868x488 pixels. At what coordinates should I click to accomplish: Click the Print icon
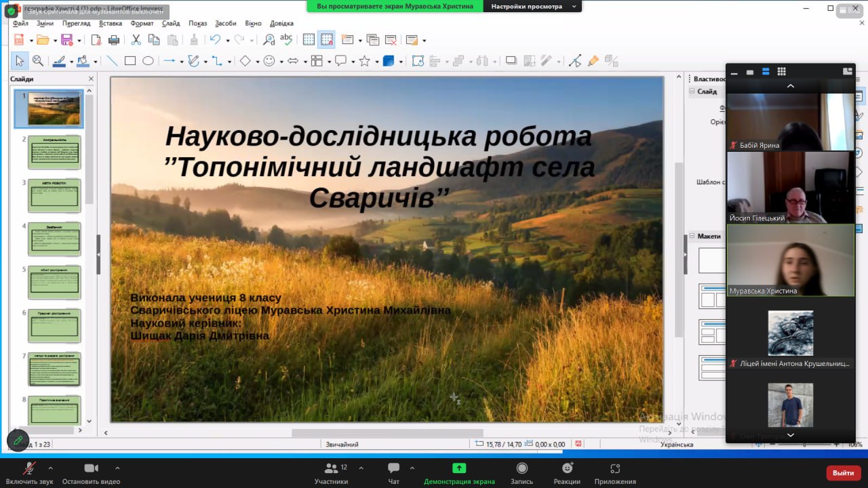114,40
